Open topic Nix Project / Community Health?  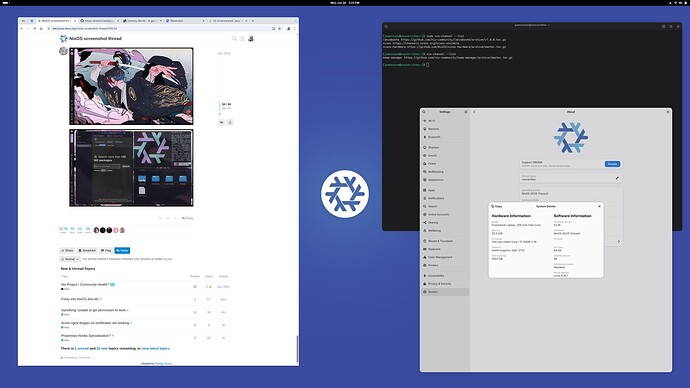[x=85, y=285]
